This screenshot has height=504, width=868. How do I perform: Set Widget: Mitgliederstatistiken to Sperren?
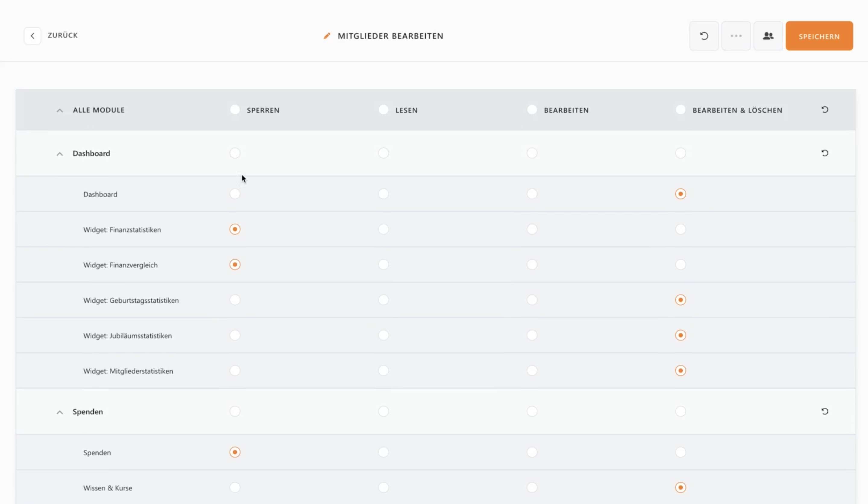click(x=235, y=371)
